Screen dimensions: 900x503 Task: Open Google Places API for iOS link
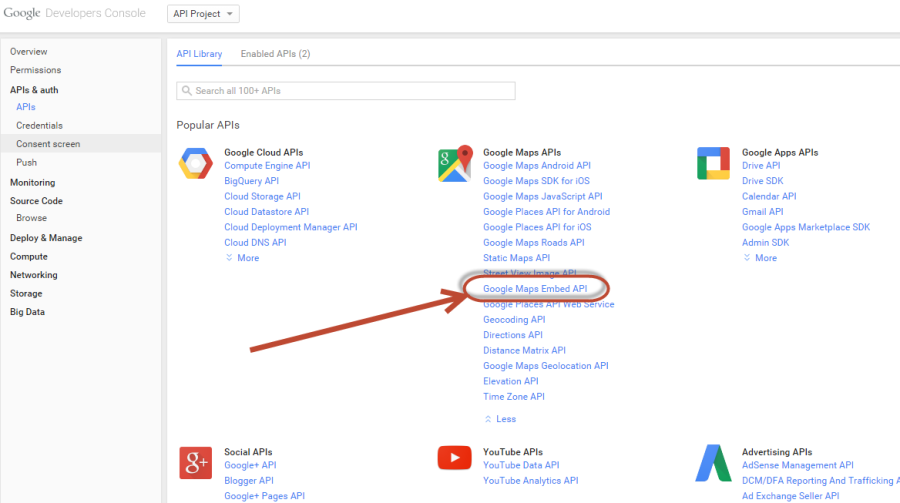[x=537, y=227]
